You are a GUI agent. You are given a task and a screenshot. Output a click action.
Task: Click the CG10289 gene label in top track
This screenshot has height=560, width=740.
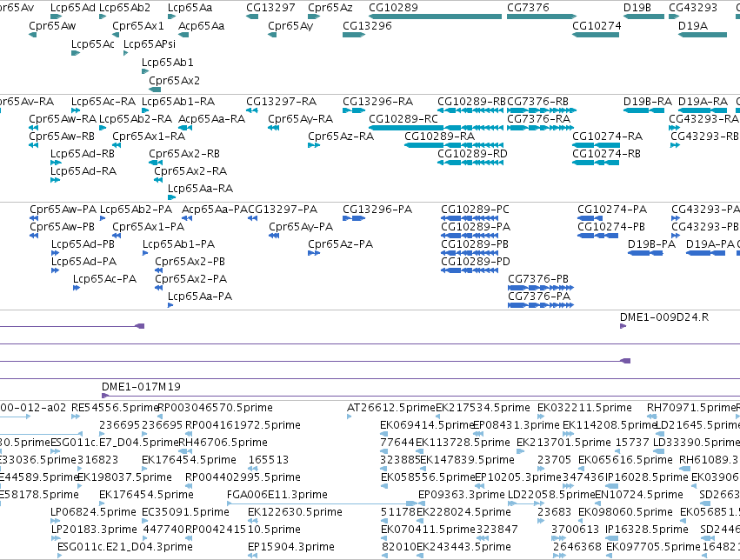(x=393, y=8)
